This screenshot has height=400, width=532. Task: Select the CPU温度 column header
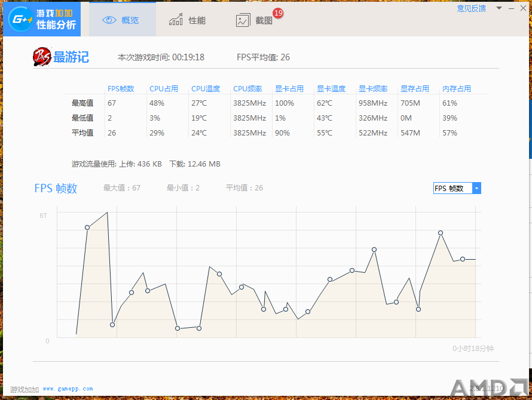click(x=206, y=89)
